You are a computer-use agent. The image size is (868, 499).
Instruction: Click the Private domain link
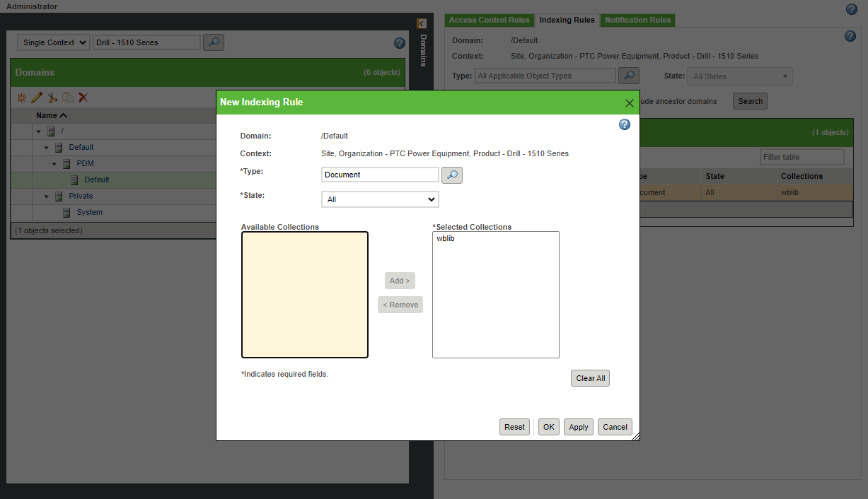click(81, 196)
